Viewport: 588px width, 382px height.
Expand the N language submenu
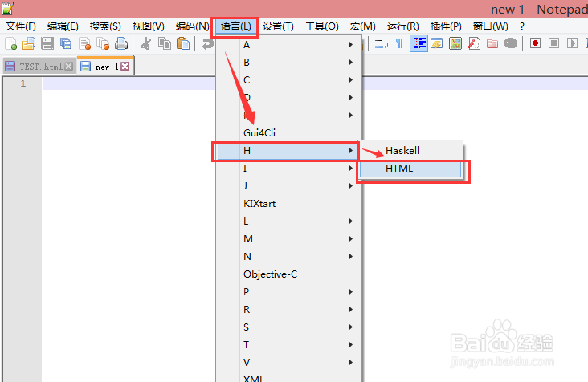pos(288,257)
